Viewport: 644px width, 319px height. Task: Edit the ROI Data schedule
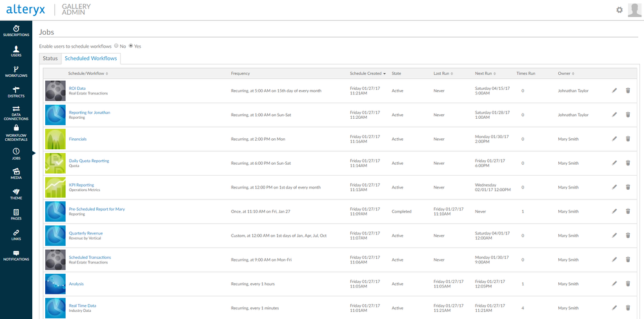pos(614,90)
